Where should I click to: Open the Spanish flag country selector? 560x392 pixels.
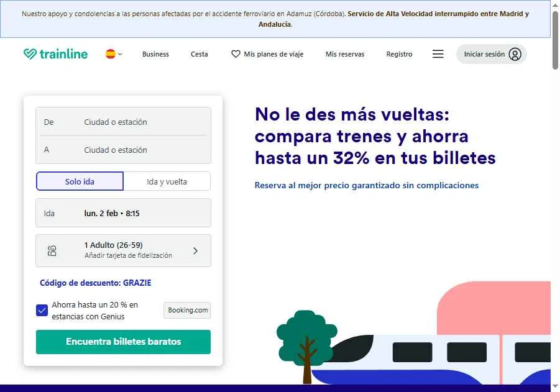tap(114, 54)
